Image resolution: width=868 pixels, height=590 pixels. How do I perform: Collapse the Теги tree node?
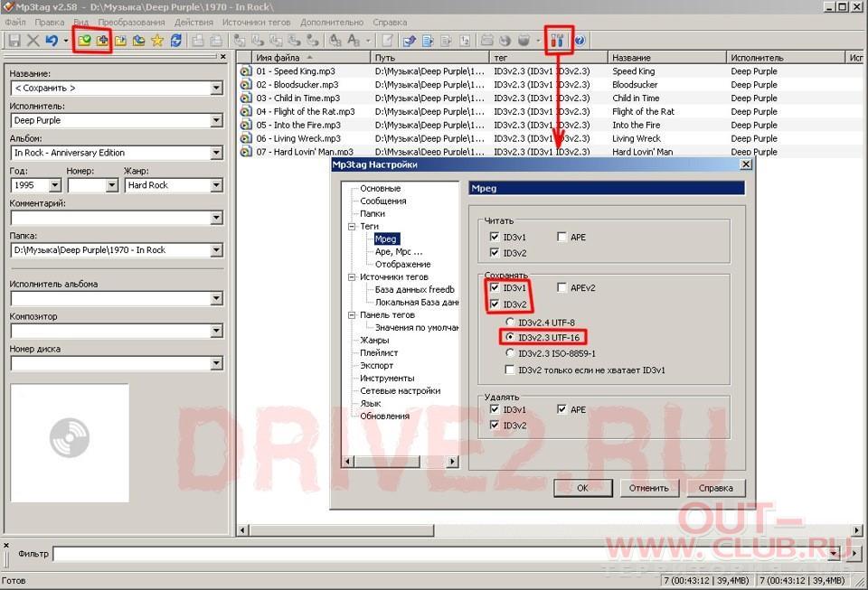(352, 226)
